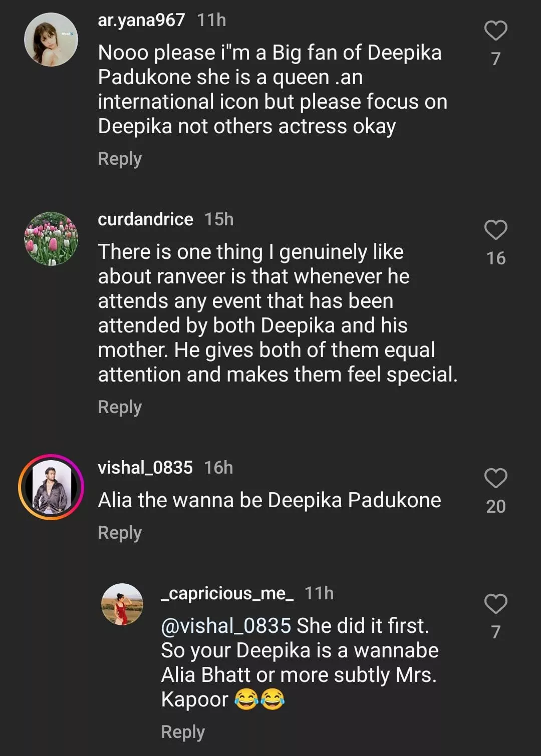Tap the heart on curdandrice's comment
The height and width of the screenshot is (756, 541).
(495, 230)
